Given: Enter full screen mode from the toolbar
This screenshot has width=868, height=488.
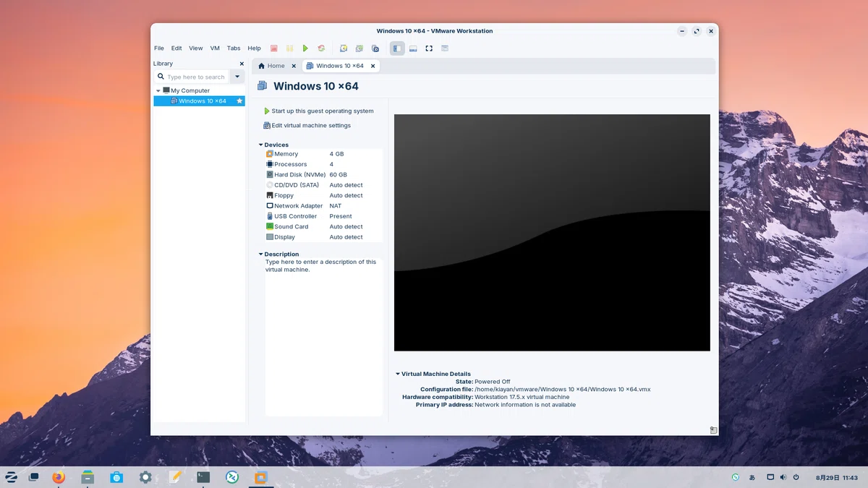Looking at the screenshot, I should [x=429, y=48].
